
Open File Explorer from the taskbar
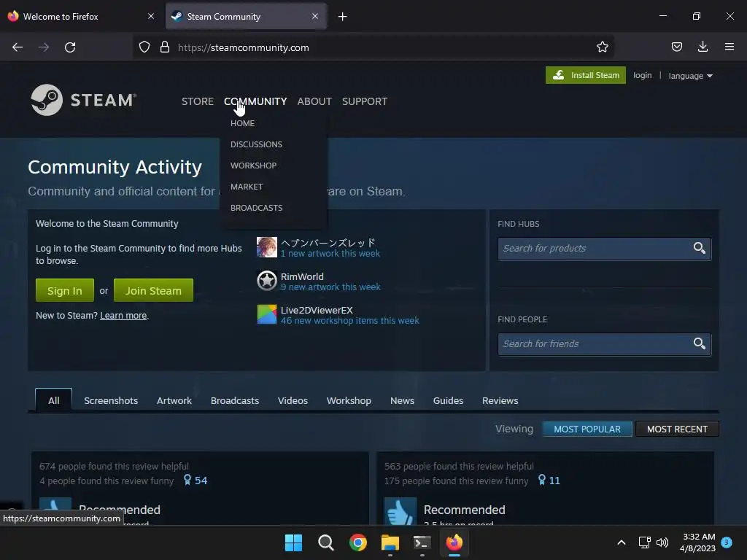[390, 542]
